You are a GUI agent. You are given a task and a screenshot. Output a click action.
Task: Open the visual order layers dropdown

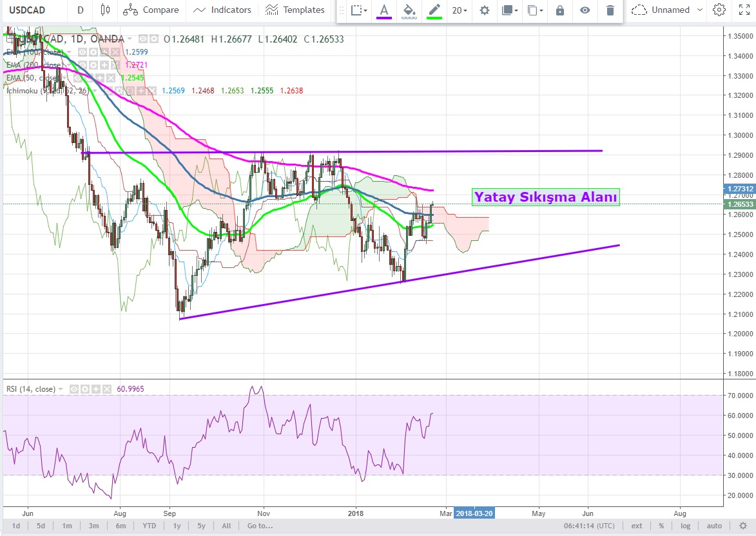509,10
